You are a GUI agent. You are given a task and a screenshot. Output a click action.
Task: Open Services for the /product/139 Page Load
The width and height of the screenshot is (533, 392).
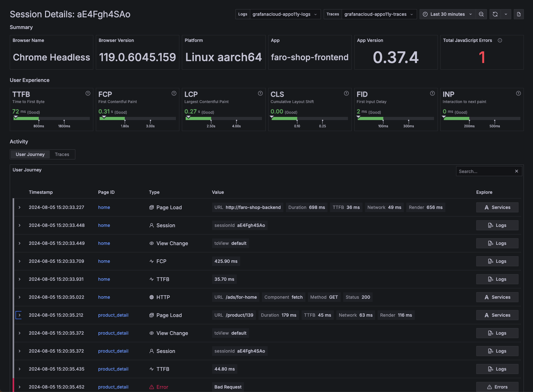tap(497, 315)
